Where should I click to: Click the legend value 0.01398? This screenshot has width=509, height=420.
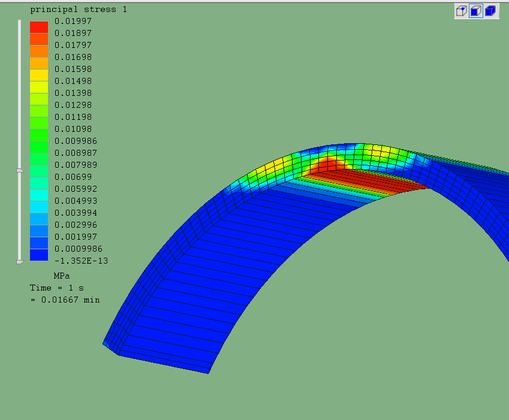(x=73, y=93)
